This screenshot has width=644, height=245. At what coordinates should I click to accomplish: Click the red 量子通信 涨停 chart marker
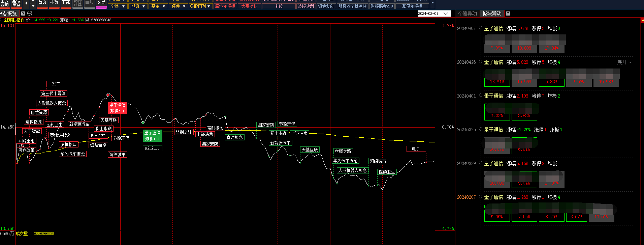point(117,108)
